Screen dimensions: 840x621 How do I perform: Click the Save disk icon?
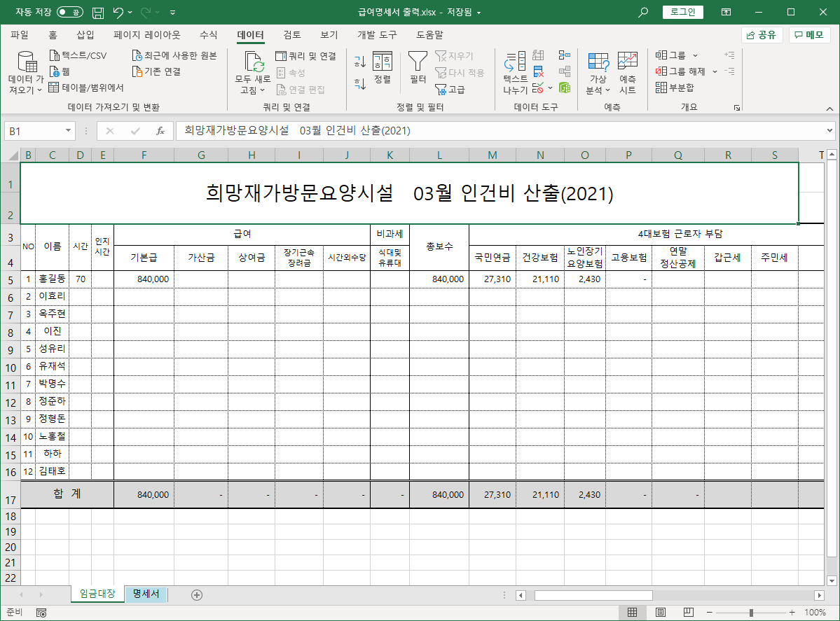[98, 13]
